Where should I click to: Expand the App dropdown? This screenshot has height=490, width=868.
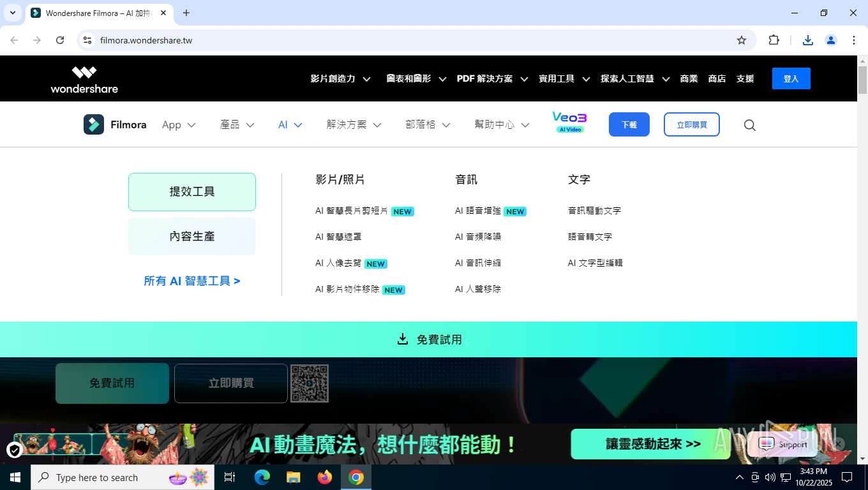tap(179, 125)
